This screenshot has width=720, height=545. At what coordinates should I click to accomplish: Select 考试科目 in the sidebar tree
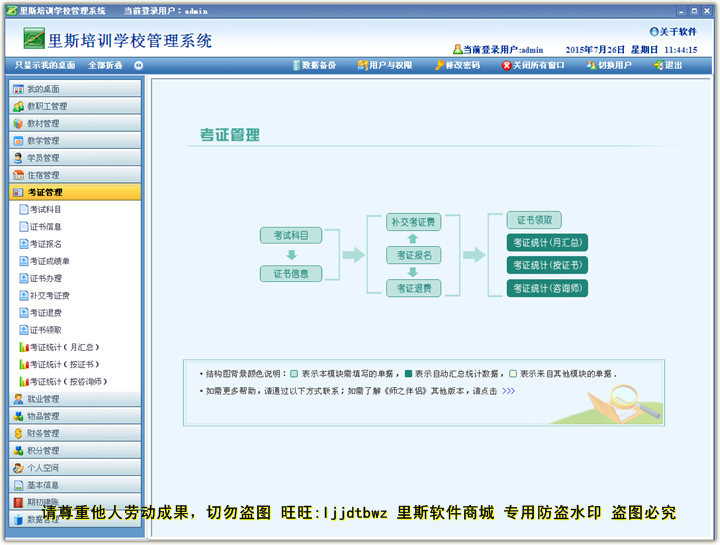point(40,209)
